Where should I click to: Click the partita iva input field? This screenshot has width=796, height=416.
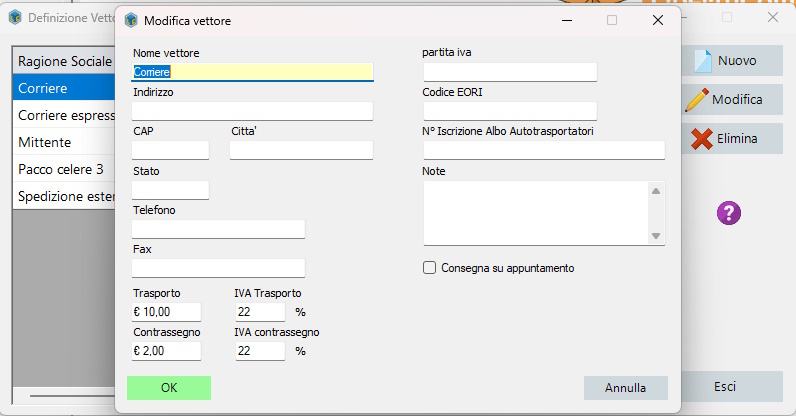(510, 72)
